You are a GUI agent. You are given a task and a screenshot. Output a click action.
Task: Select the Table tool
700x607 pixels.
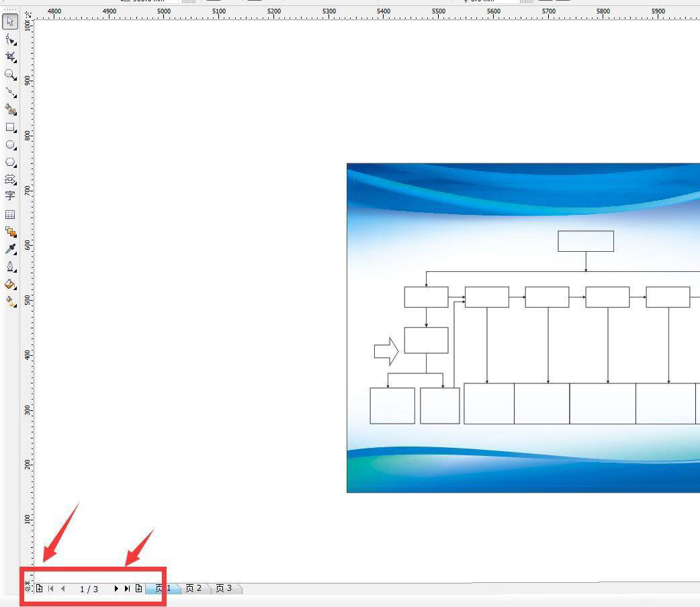10,214
